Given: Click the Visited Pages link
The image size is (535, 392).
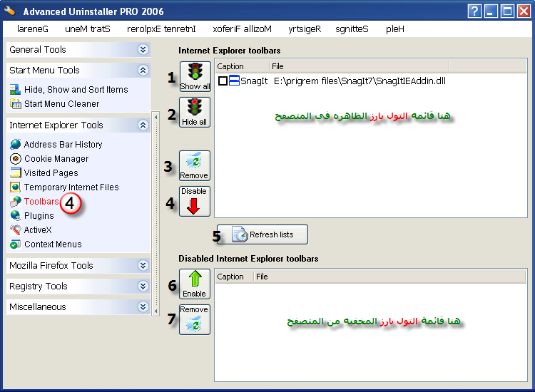Looking at the screenshot, I should coord(51,173).
